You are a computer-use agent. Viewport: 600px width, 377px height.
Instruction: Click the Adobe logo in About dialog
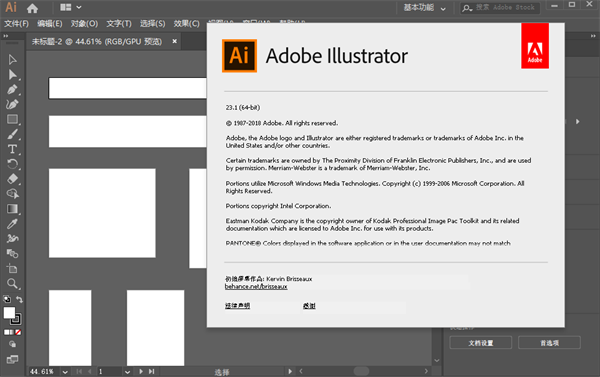click(535, 46)
